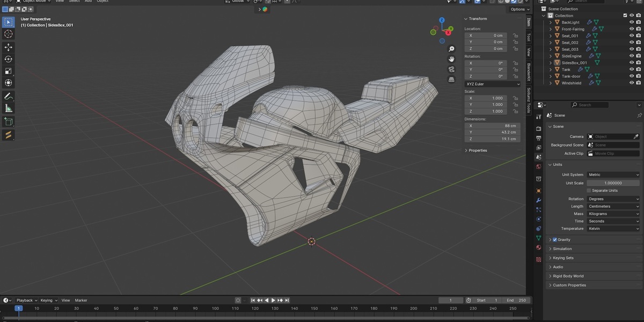
Task: Hide BackLight in the viewport
Action: pyautogui.click(x=631, y=22)
